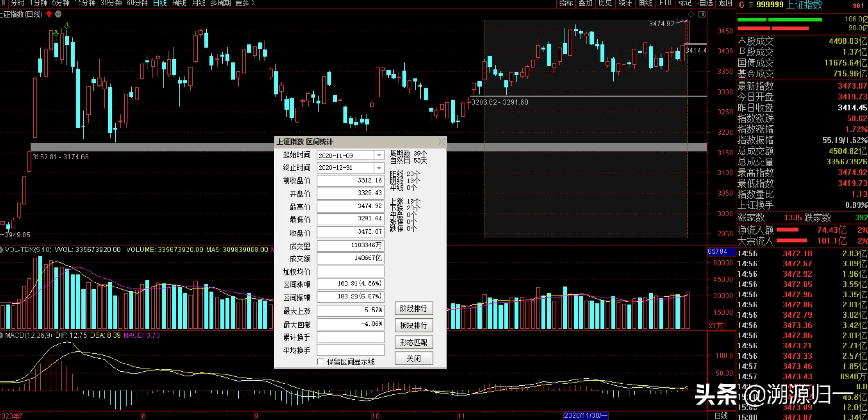Screen dimensions: 868x420
Task: Switch to the 15分钟 period
Action: 85,3
